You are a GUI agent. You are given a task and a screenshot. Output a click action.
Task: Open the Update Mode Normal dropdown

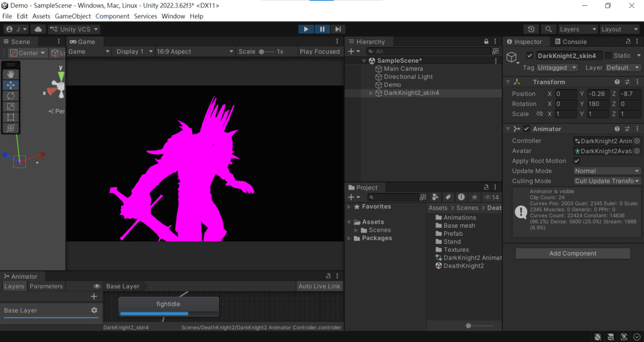click(607, 171)
